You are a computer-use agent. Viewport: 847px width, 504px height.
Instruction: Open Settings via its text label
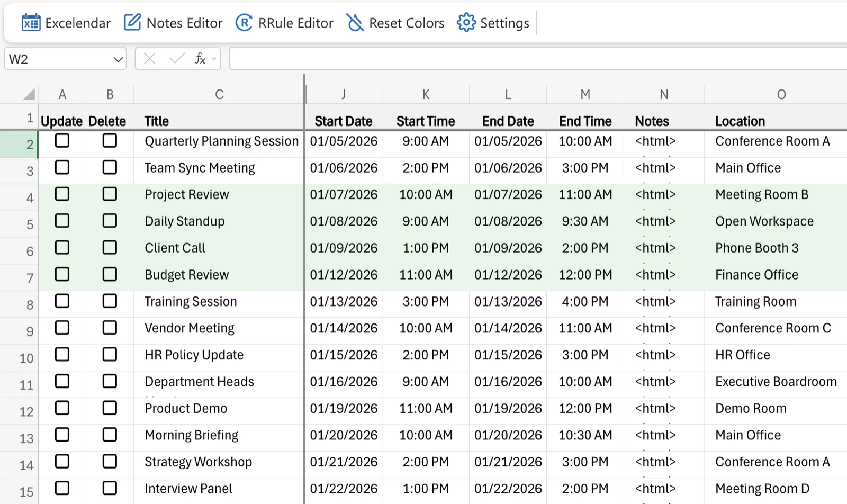click(x=504, y=23)
